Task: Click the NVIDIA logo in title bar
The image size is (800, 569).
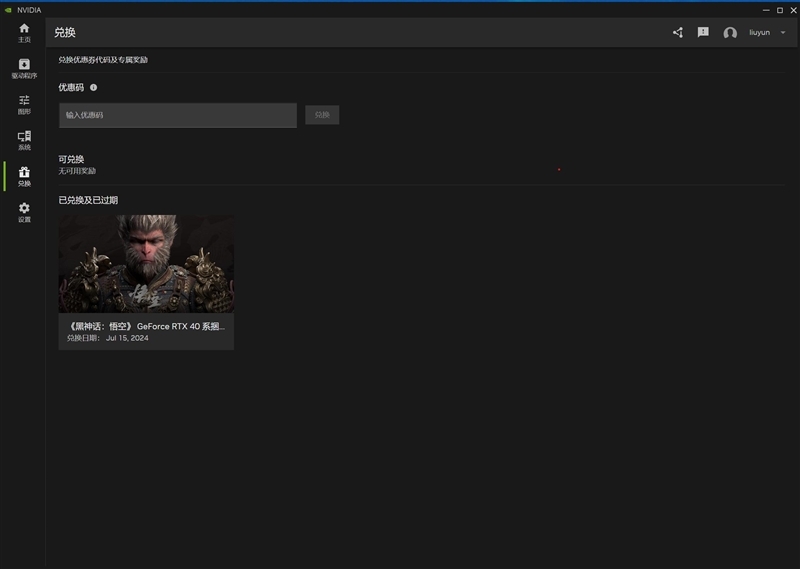Action: point(8,10)
